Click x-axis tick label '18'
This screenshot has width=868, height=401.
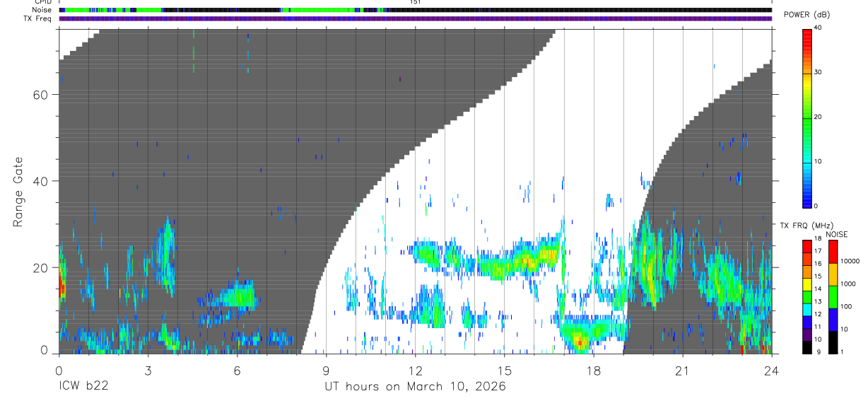point(594,371)
